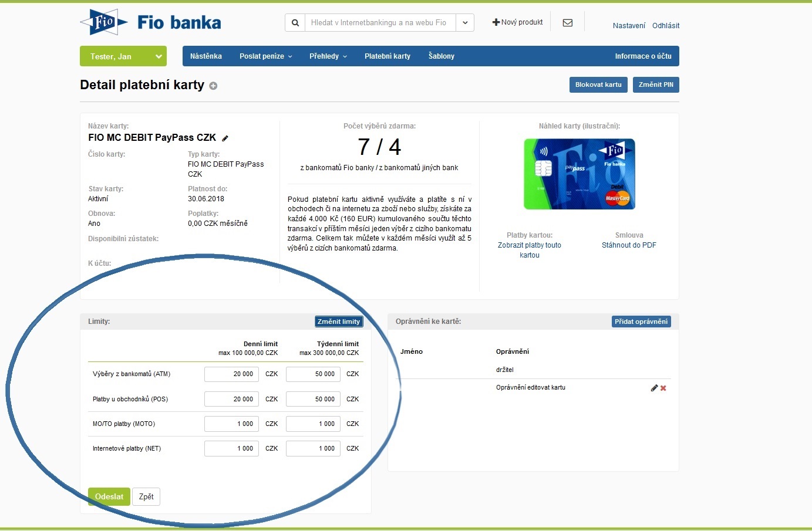Open the Přehledy menu
The width and height of the screenshot is (812, 531).
[328, 56]
